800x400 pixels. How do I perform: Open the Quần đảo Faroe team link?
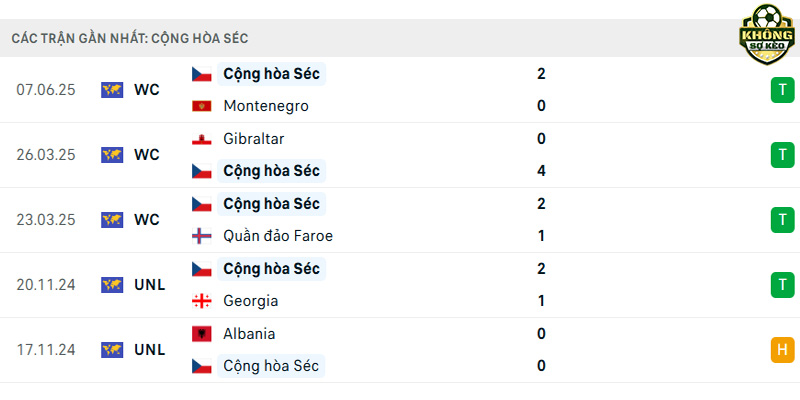click(278, 236)
